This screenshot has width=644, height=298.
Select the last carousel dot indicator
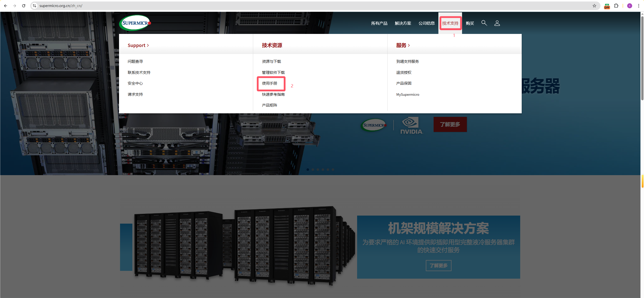point(333,170)
